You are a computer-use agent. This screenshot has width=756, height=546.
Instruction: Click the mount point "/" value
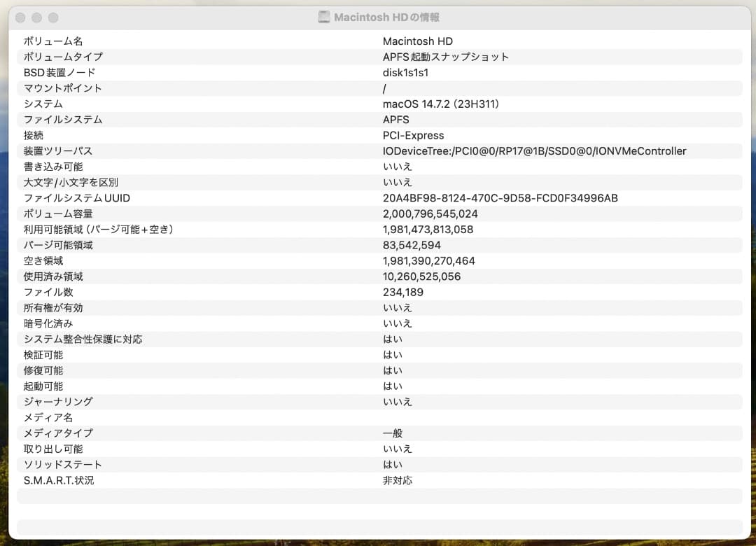(x=383, y=88)
